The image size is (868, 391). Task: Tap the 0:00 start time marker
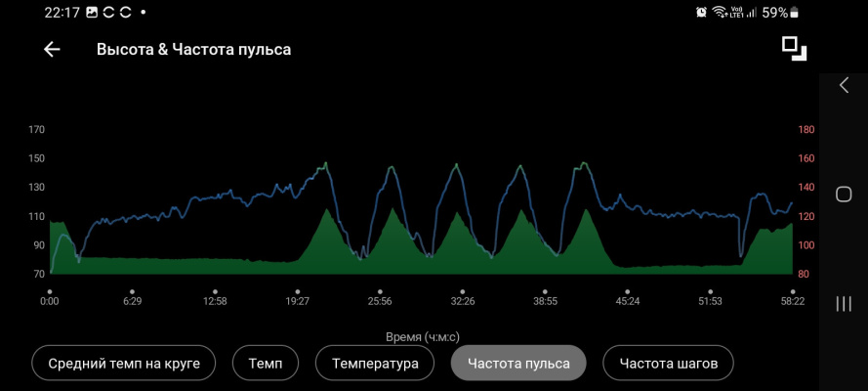[x=50, y=300]
